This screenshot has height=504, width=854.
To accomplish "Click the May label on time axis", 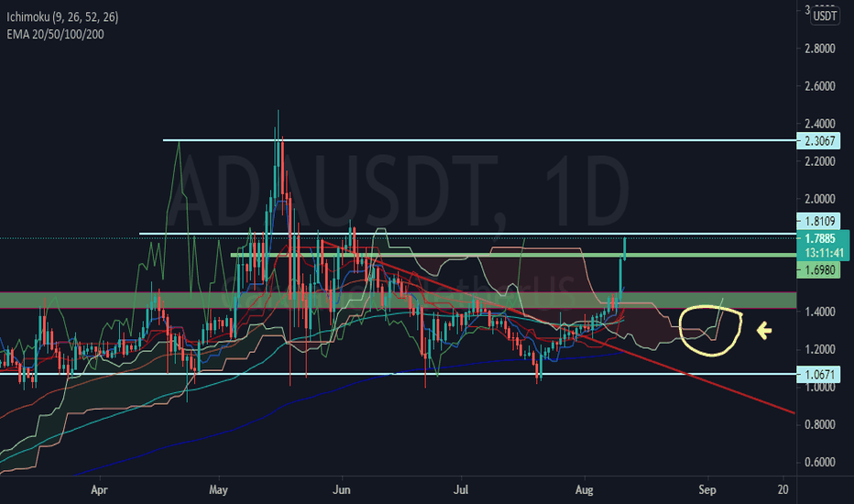I will [x=218, y=490].
